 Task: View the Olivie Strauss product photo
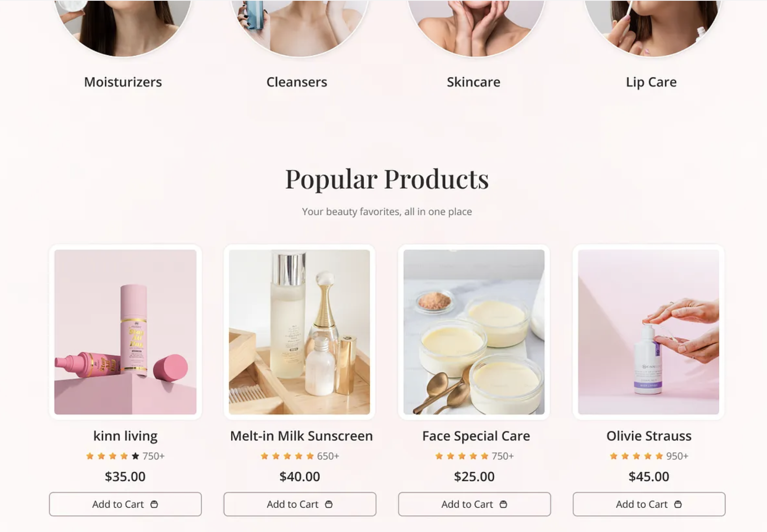[x=648, y=332]
